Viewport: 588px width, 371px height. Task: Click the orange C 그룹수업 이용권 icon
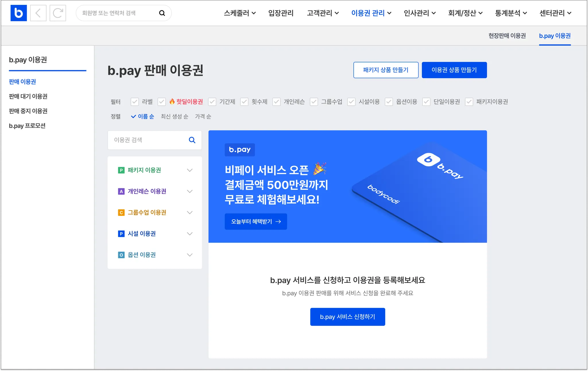[121, 213]
